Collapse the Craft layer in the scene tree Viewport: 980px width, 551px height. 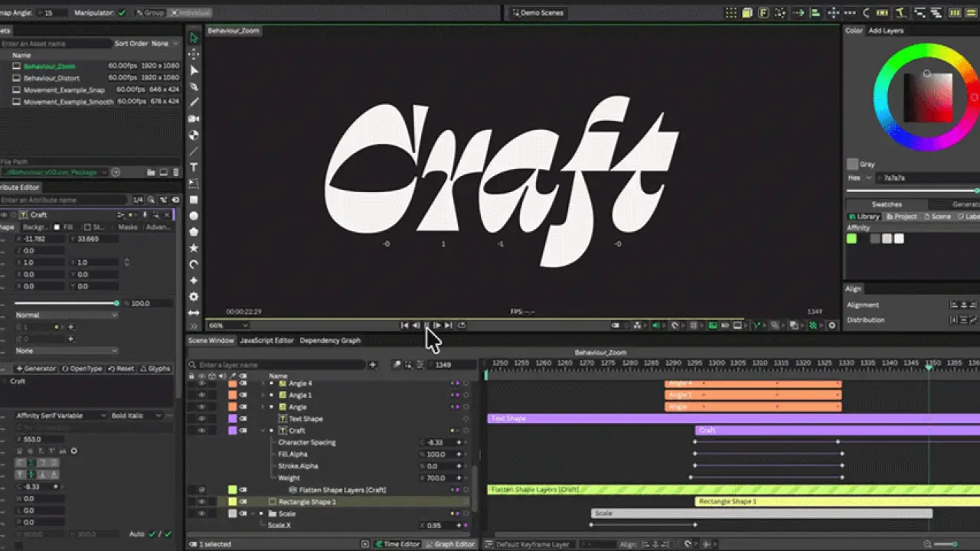[263, 431]
